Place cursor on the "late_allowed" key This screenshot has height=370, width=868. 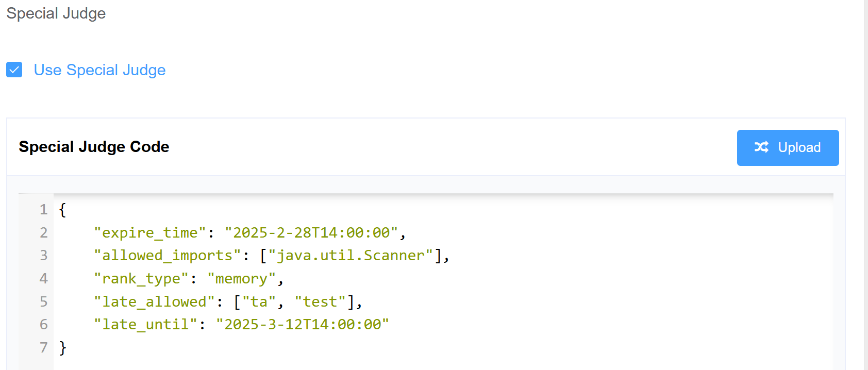click(x=154, y=301)
